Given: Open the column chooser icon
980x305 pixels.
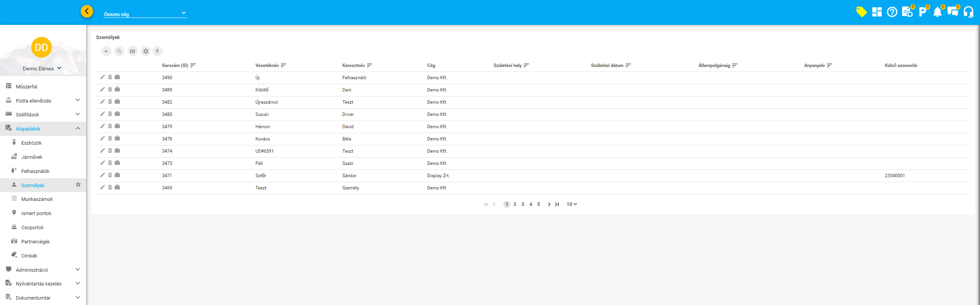Looking at the screenshot, I should coord(132,51).
